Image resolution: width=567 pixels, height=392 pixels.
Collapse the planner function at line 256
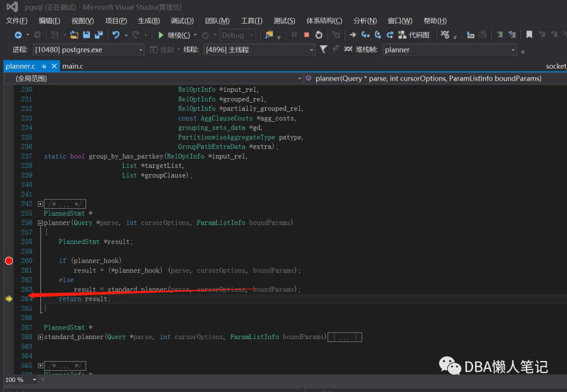pyautogui.click(x=40, y=223)
